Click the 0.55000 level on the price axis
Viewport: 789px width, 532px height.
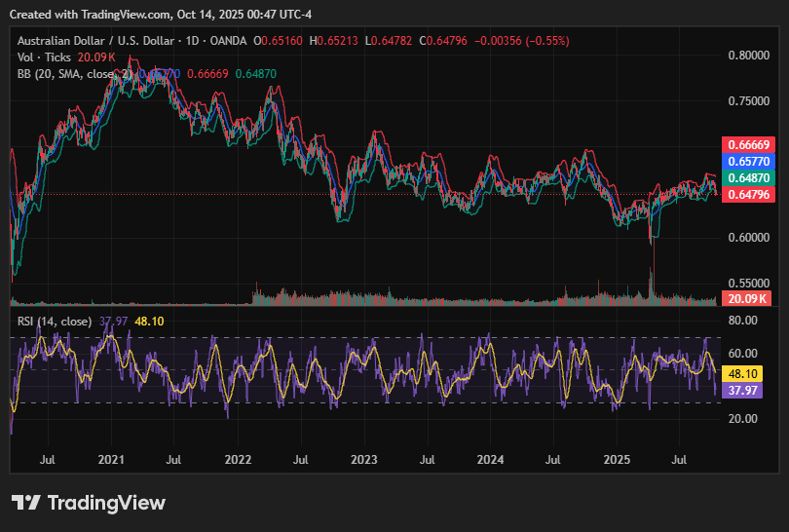(x=748, y=282)
